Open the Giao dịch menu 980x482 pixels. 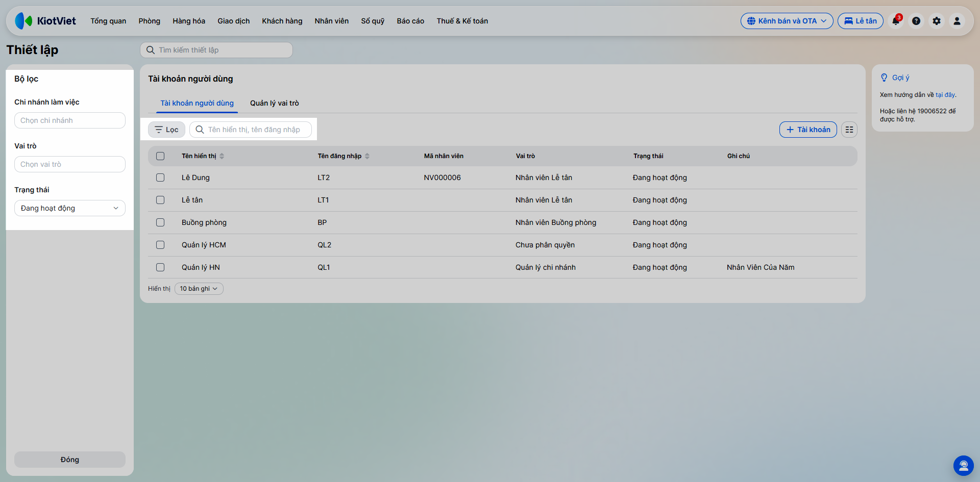pos(234,21)
